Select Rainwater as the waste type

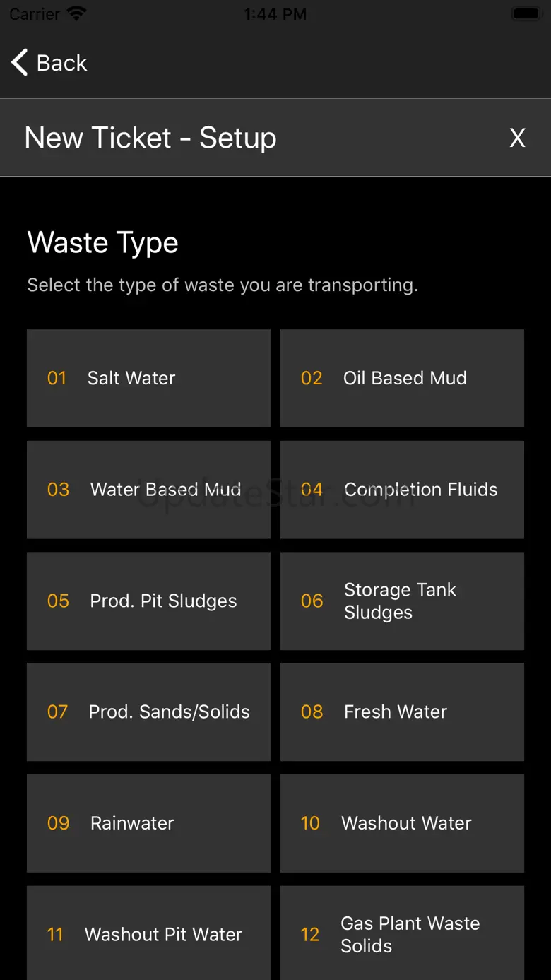(x=148, y=823)
